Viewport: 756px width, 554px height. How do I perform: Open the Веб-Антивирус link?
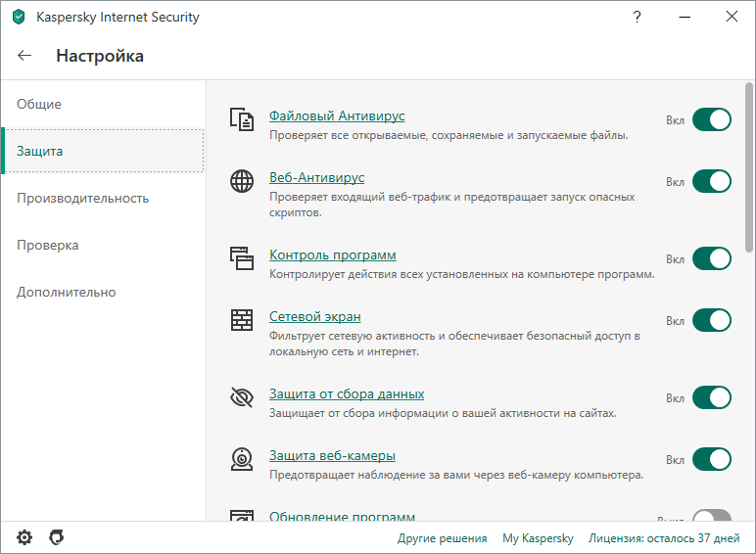click(316, 177)
